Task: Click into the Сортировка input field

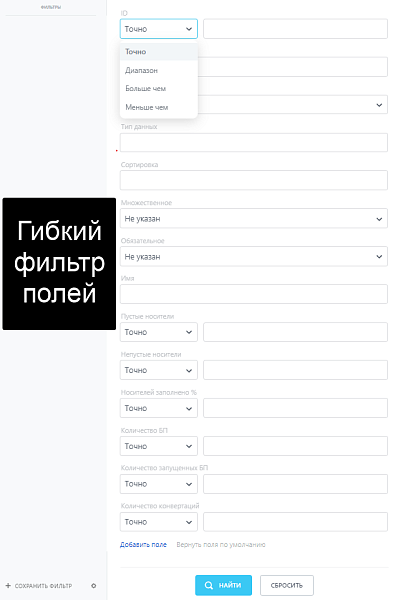Action: coord(254,181)
